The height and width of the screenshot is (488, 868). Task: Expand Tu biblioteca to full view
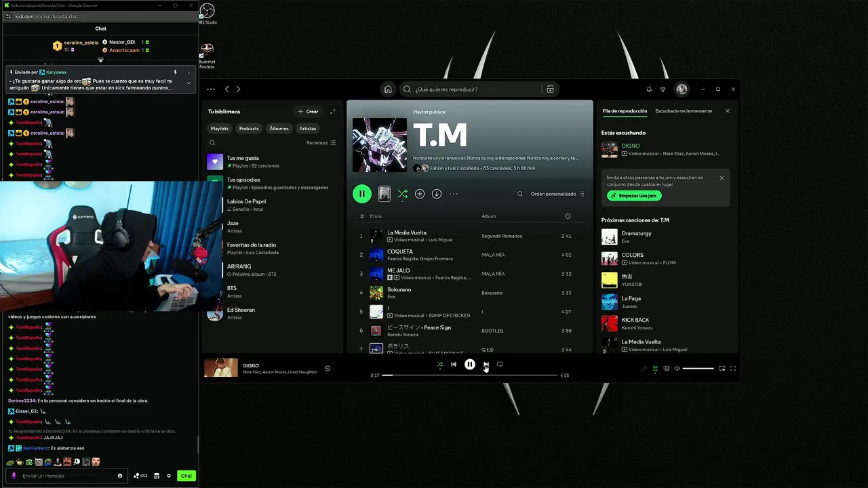coord(332,111)
